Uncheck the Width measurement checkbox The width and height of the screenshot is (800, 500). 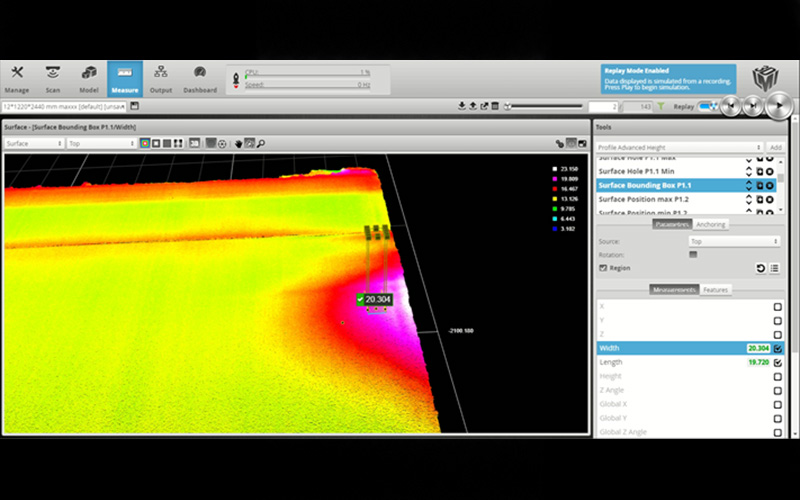pyautogui.click(x=777, y=348)
